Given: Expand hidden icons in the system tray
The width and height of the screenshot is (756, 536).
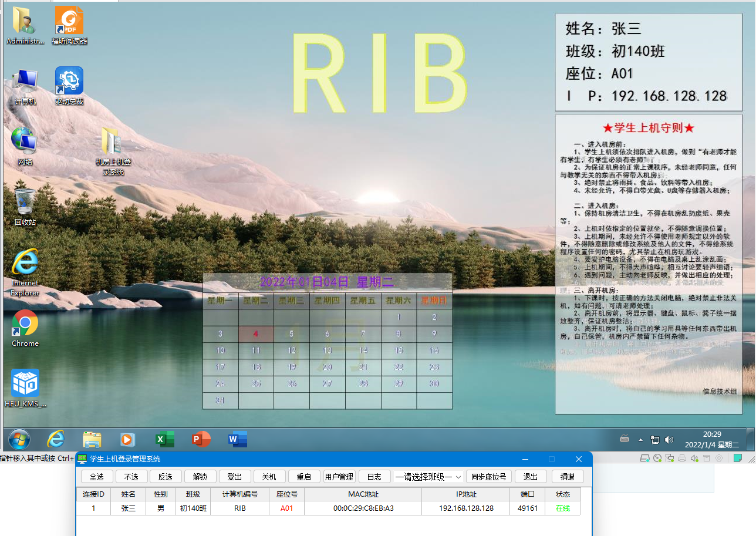Looking at the screenshot, I should 640,439.
